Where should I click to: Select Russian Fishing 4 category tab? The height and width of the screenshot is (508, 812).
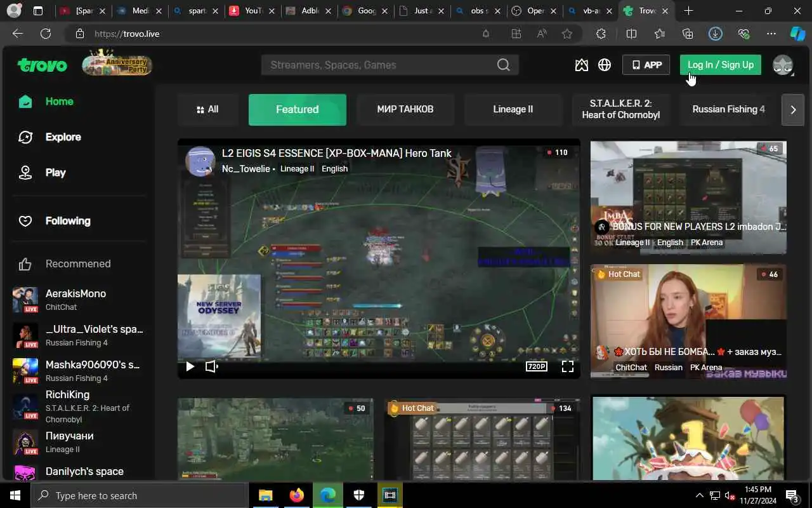728,109
